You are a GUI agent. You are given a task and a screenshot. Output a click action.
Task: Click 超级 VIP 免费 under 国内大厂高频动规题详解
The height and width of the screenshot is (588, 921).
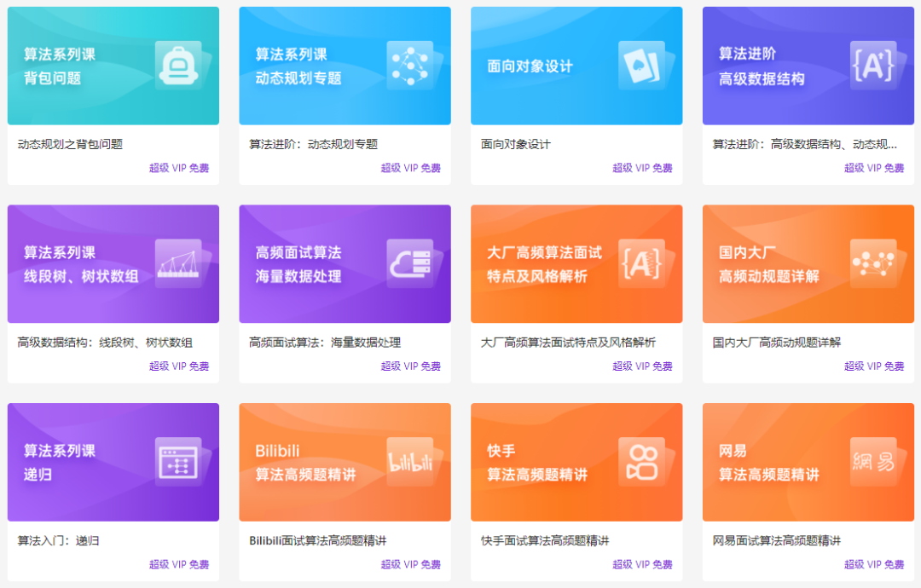coord(874,366)
